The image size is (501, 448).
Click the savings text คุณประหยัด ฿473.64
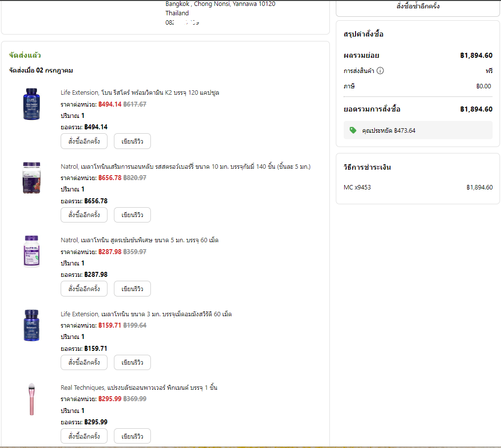tap(389, 130)
